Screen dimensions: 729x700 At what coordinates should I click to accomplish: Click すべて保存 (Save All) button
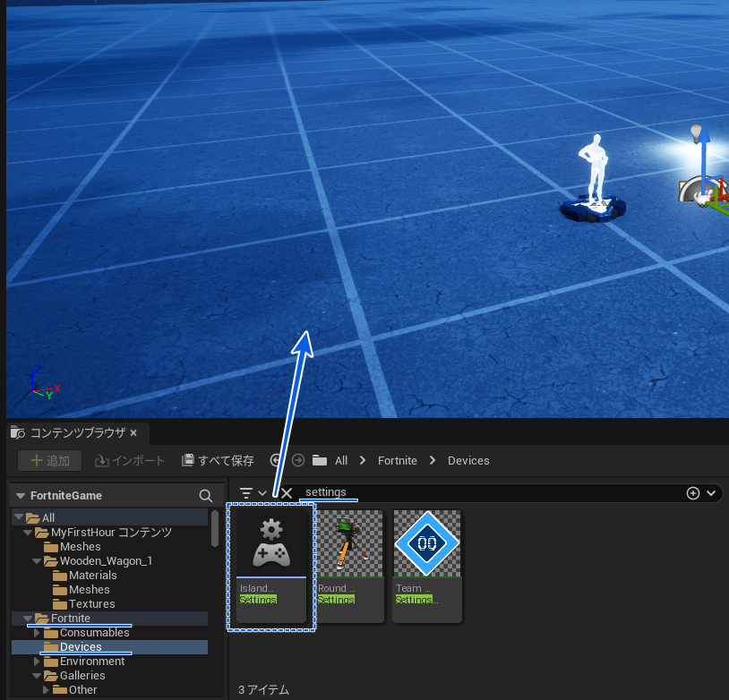tap(218, 461)
